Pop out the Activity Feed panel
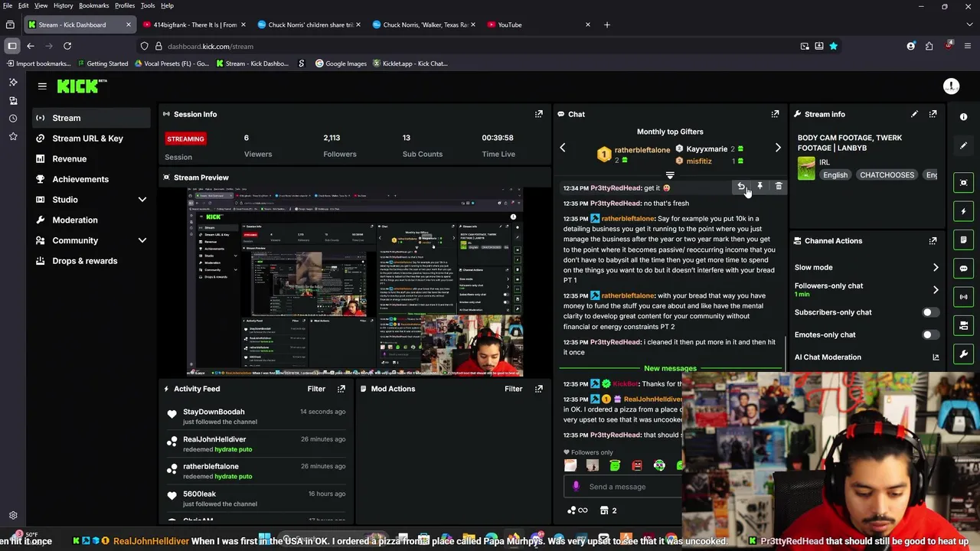This screenshot has width=980, height=551. click(341, 389)
